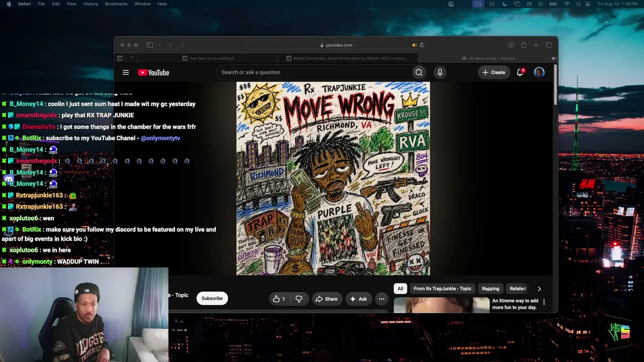This screenshot has height=362, width=644.
Task: Show next filter chips with the right arrow
Action: coord(539,289)
